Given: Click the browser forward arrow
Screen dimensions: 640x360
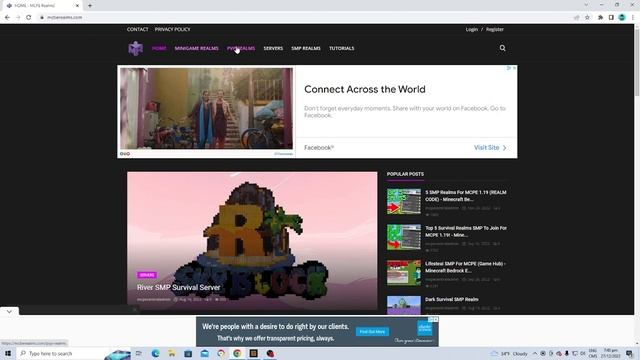Looking at the screenshot, I should [x=18, y=17].
